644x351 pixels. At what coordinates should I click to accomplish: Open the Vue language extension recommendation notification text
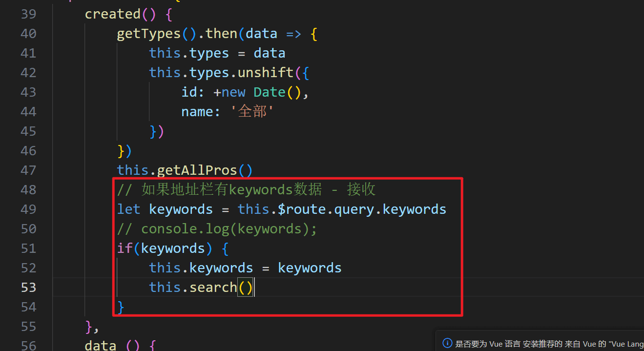(549, 344)
